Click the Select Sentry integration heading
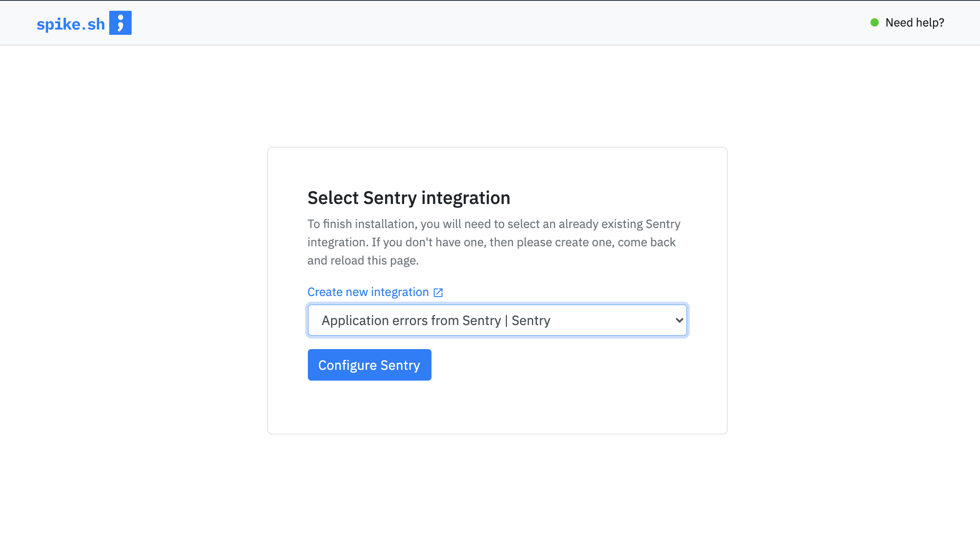Viewport: 980px width, 539px height. [409, 198]
